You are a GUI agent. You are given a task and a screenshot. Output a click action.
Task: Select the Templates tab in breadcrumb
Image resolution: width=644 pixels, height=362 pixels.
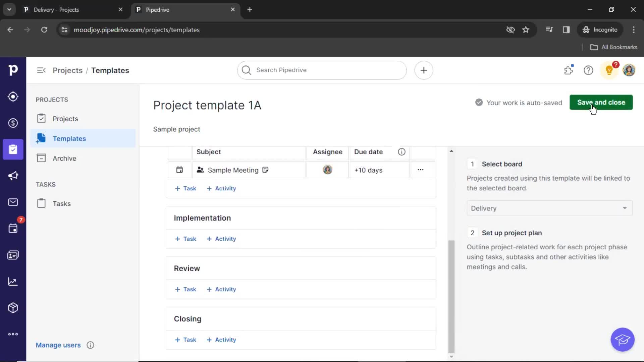(x=110, y=70)
